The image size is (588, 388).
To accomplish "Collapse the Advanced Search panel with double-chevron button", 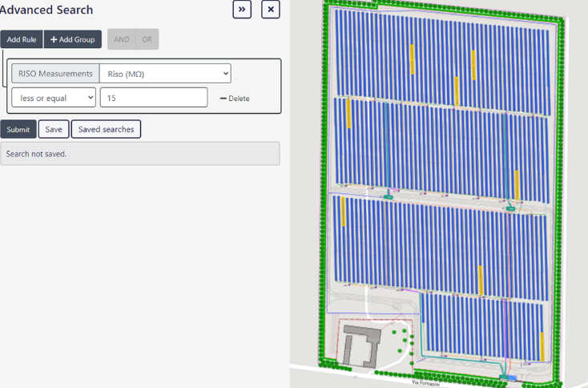I will pyautogui.click(x=242, y=10).
